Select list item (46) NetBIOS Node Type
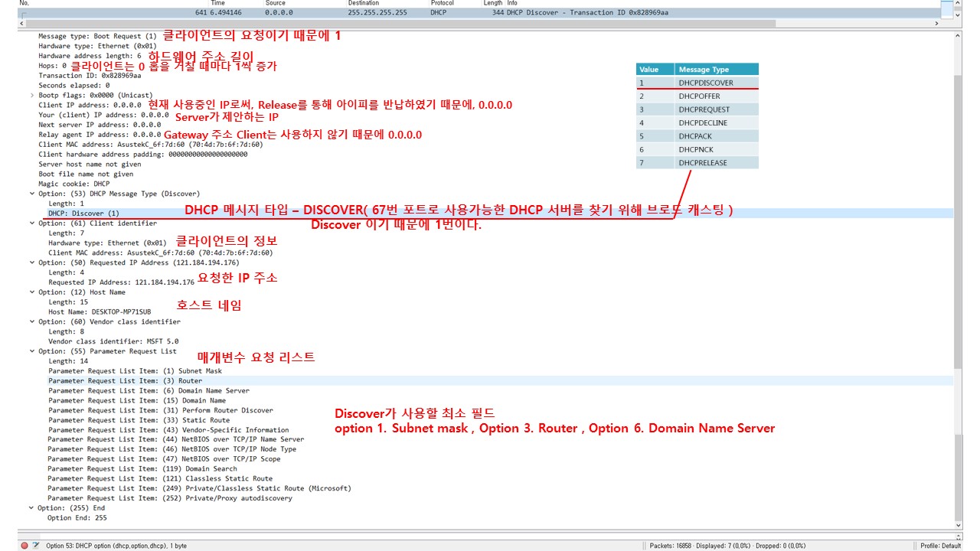This screenshot has width=980, height=551. 171,450
